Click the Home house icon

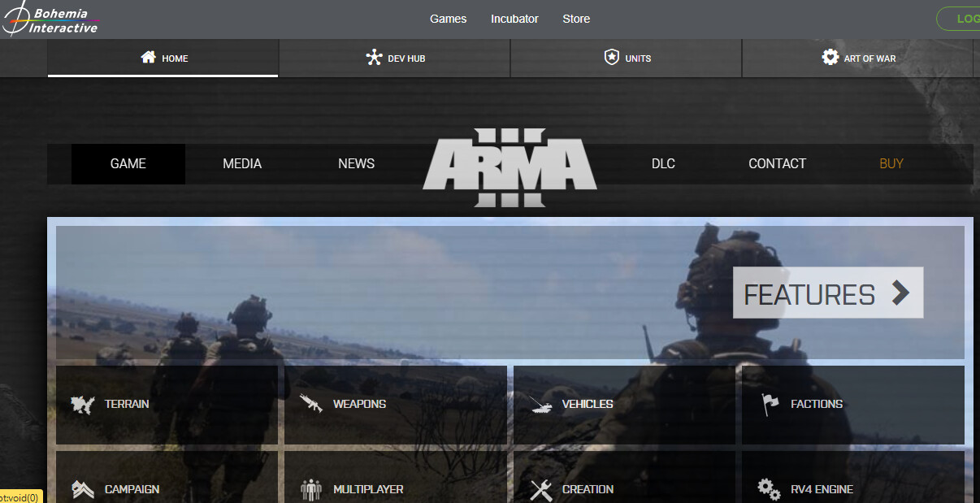pos(148,58)
